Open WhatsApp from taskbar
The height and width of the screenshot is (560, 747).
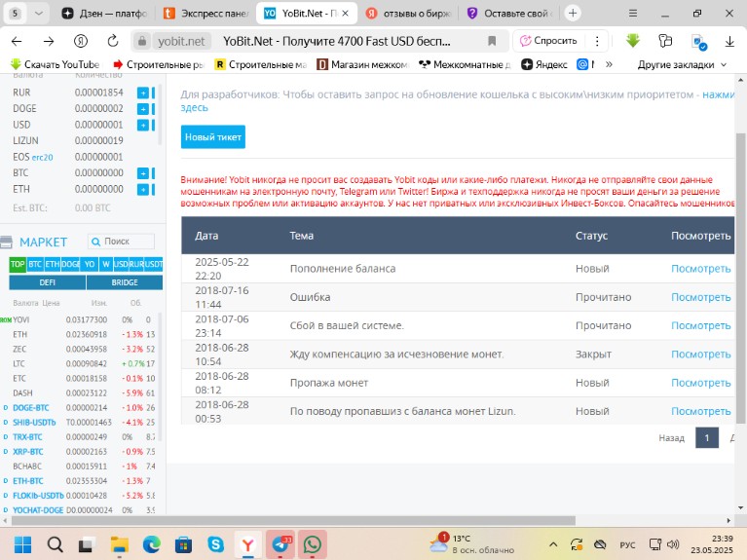[x=312, y=544]
